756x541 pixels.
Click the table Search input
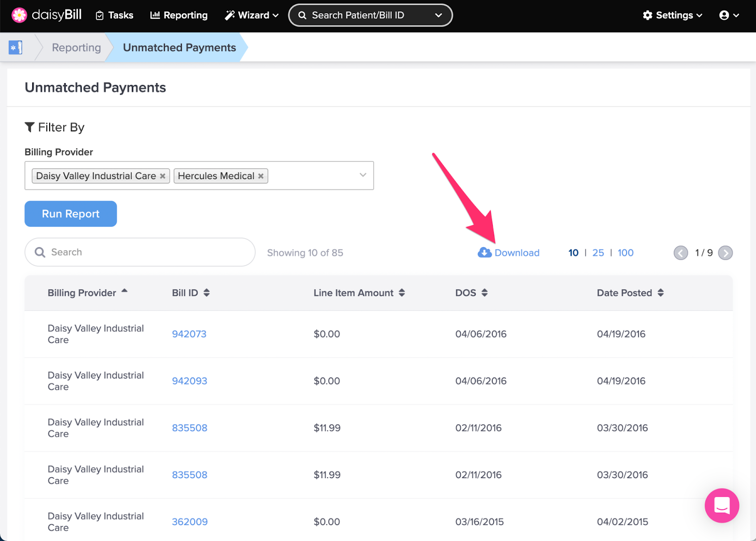pyautogui.click(x=140, y=252)
